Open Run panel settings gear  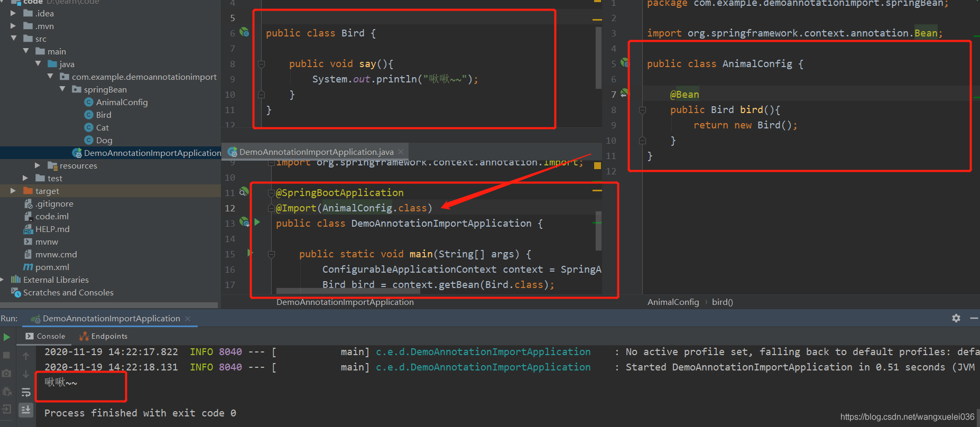click(x=956, y=318)
